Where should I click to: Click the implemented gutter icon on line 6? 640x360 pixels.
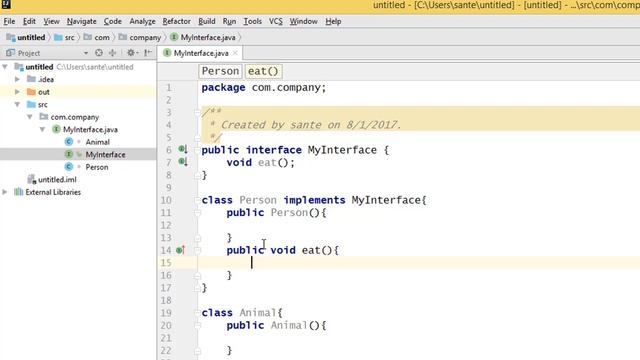coord(183,149)
